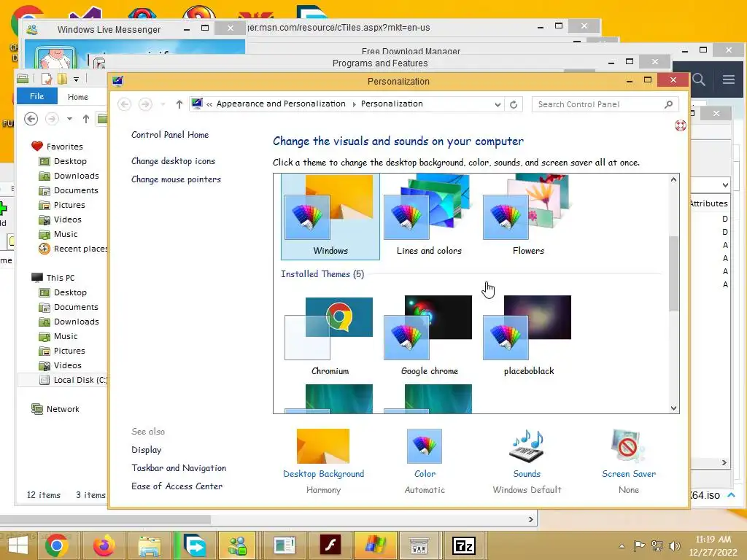
Task: Click Up arrow in File Explorer
Action: pos(86,119)
